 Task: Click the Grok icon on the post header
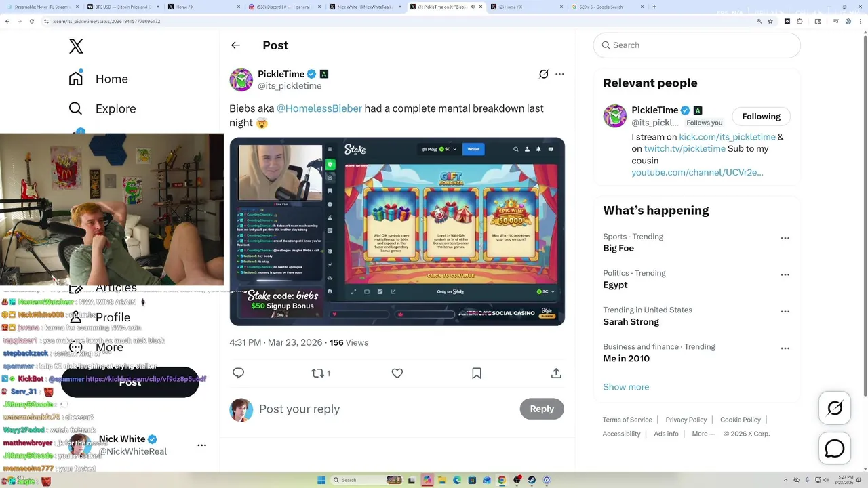[544, 74]
